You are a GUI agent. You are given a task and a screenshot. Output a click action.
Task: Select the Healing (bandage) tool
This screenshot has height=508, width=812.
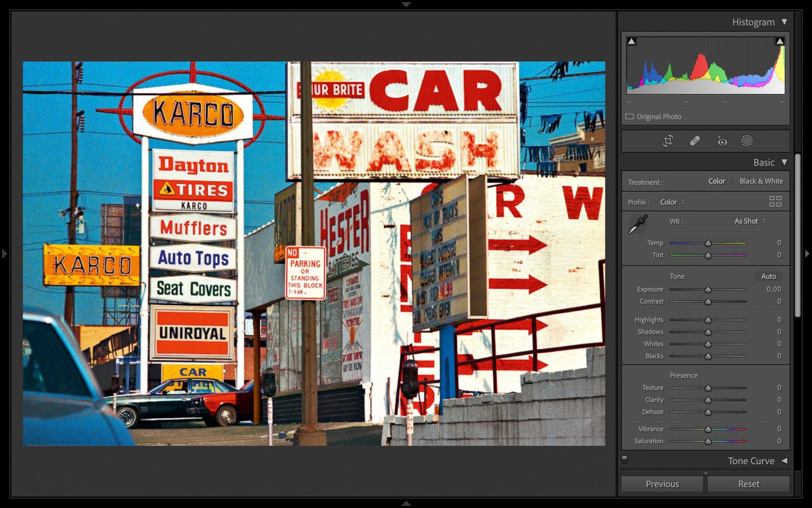[x=695, y=141]
